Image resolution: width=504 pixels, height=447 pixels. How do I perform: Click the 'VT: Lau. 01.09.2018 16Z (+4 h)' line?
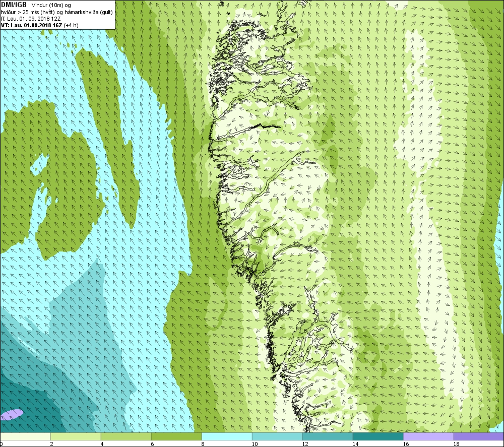[x=39, y=25]
